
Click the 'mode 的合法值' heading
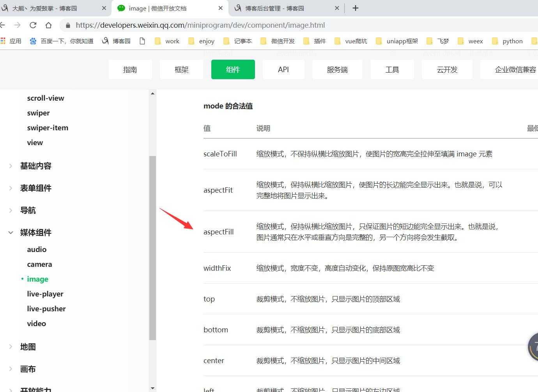click(x=228, y=106)
